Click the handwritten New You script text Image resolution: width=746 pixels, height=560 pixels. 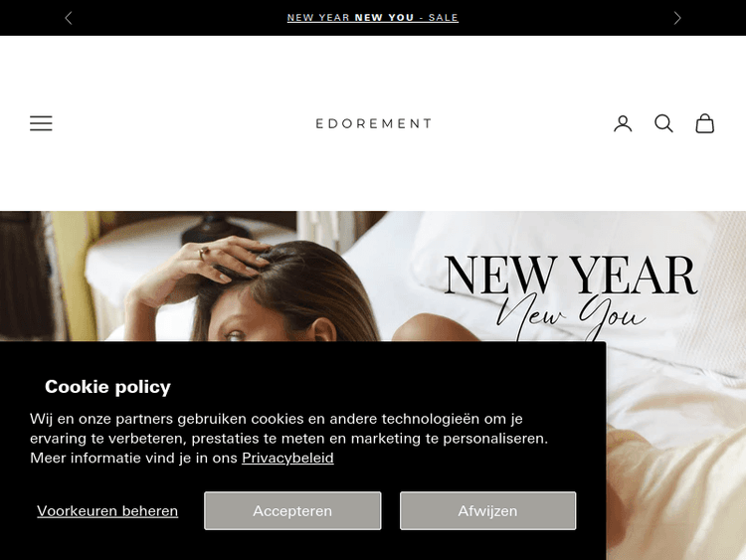(x=571, y=316)
